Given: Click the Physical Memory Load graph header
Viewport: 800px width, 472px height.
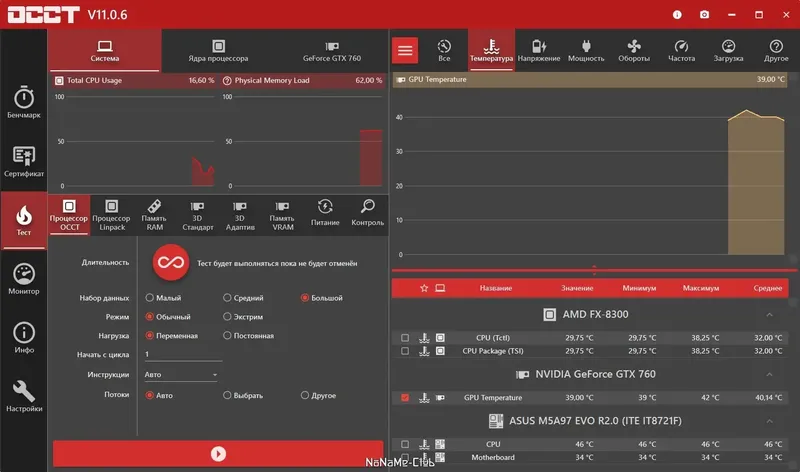Looking at the screenshot, I should [x=303, y=80].
